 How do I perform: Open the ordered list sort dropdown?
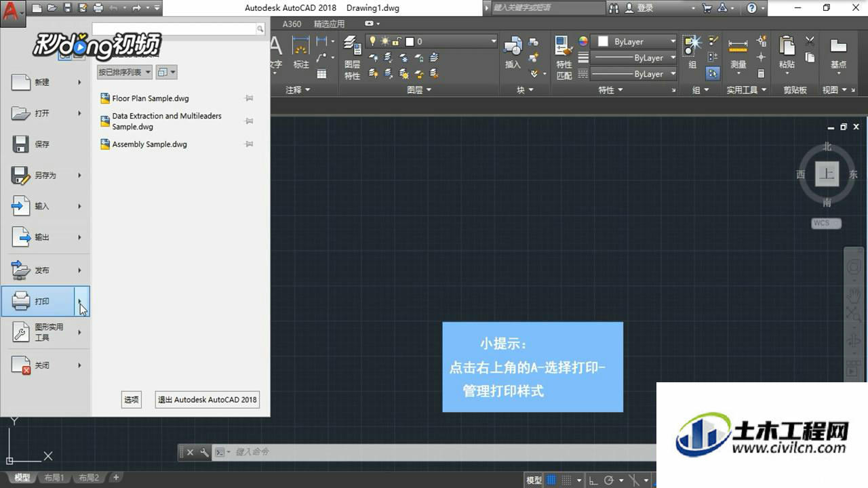tap(125, 72)
